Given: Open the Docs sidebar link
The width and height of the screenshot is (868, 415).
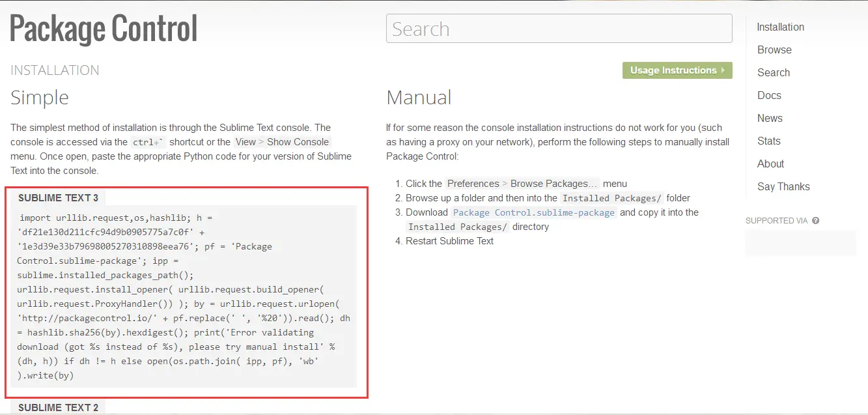Looking at the screenshot, I should coord(769,95).
